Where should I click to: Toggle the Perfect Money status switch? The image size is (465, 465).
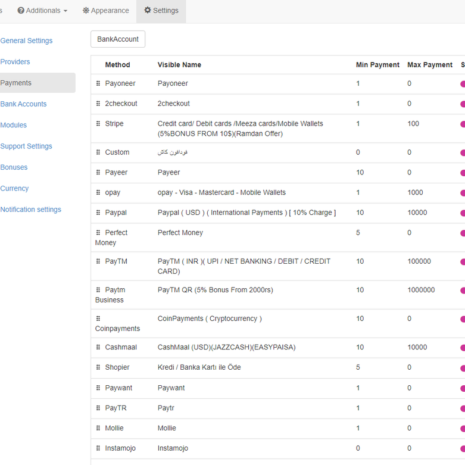463,233
